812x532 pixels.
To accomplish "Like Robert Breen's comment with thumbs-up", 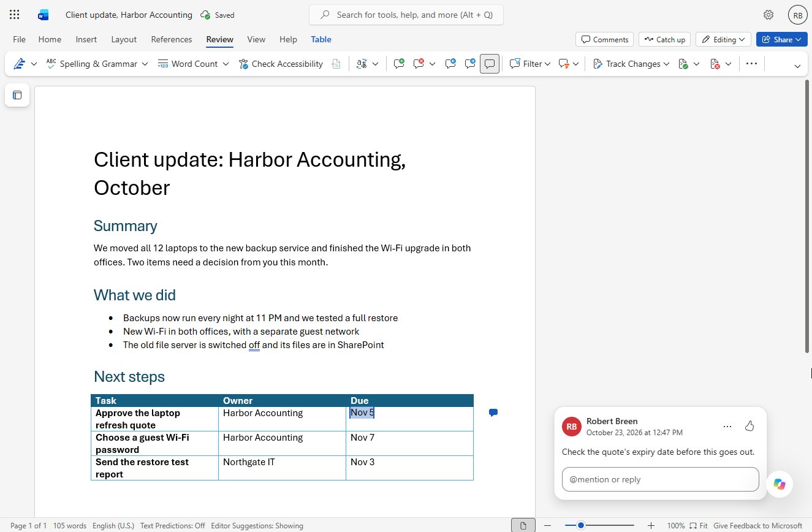I will [749, 426].
